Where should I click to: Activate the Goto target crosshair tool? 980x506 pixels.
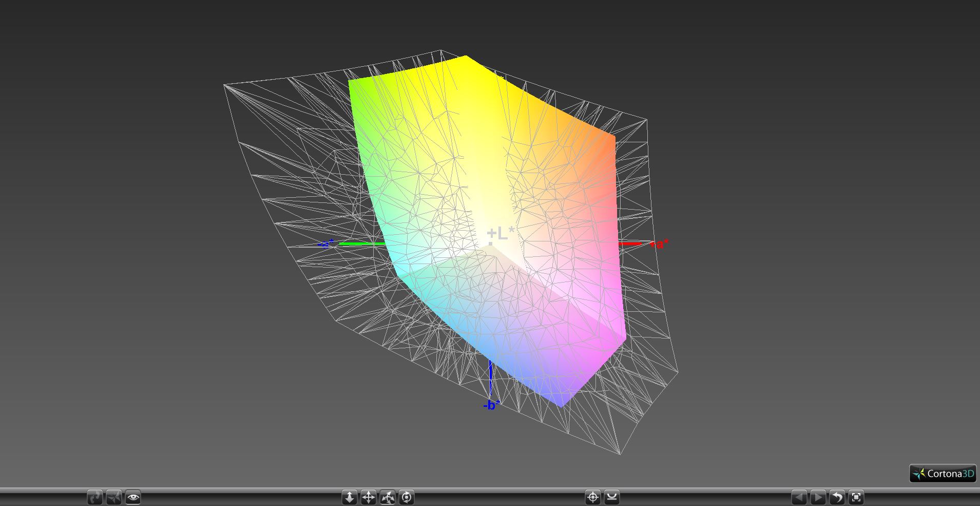[593, 497]
